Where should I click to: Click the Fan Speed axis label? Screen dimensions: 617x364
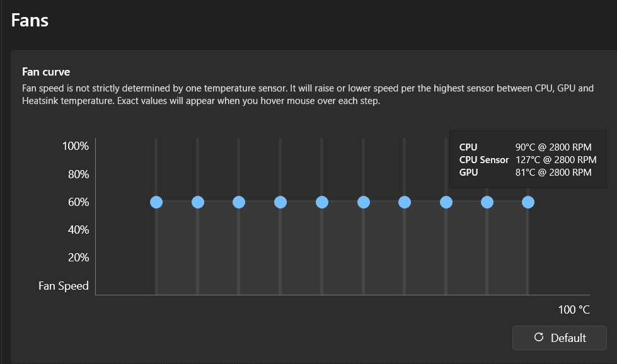coord(64,286)
